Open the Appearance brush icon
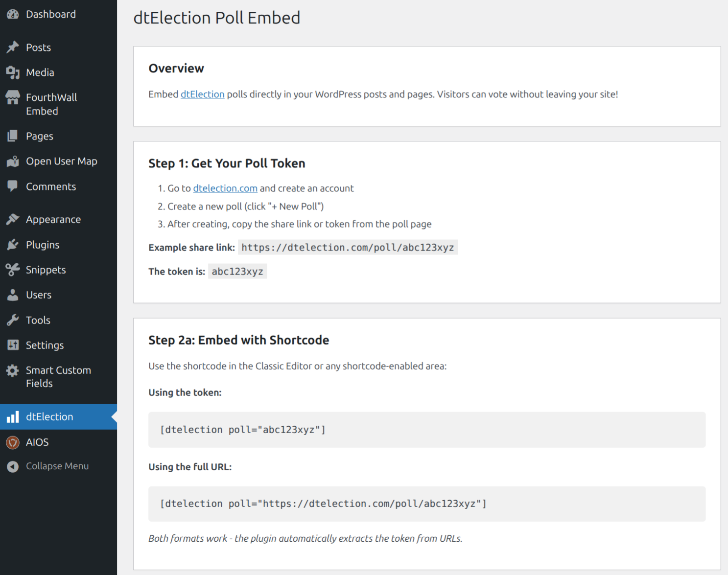The width and height of the screenshot is (728, 575). (x=13, y=219)
